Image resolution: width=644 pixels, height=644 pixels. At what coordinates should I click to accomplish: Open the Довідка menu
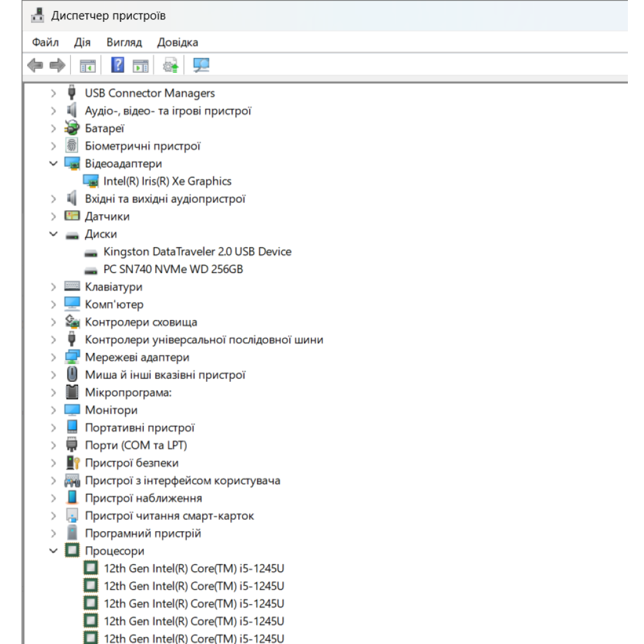click(178, 43)
